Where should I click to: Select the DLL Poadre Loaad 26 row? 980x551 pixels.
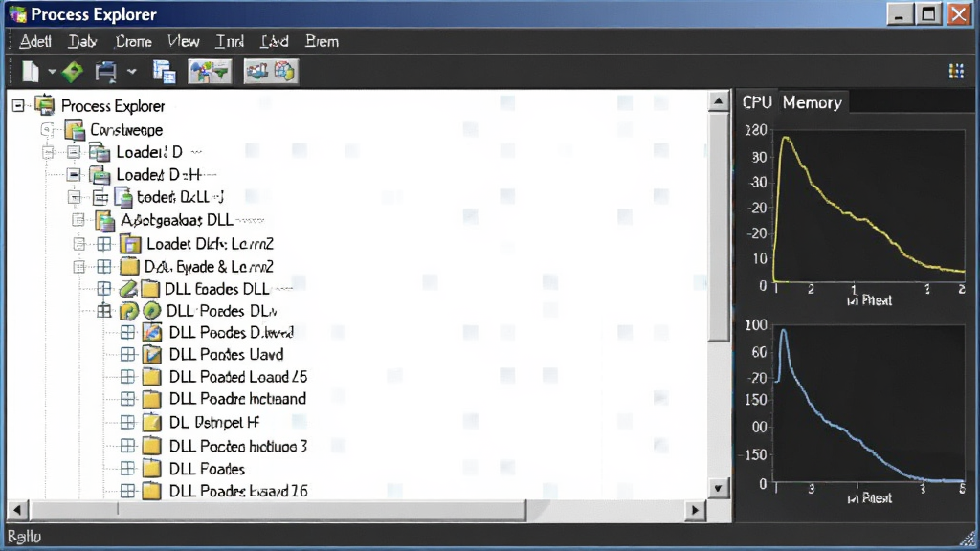[x=238, y=491]
